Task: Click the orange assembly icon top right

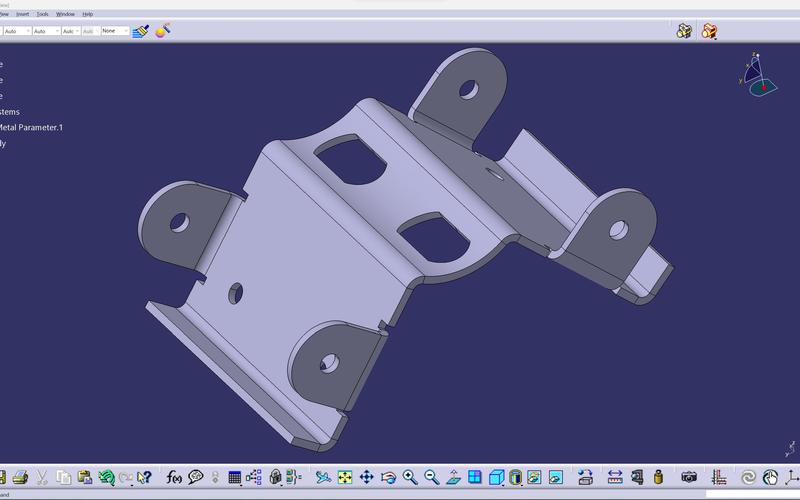Action: pyautogui.click(x=709, y=31)
